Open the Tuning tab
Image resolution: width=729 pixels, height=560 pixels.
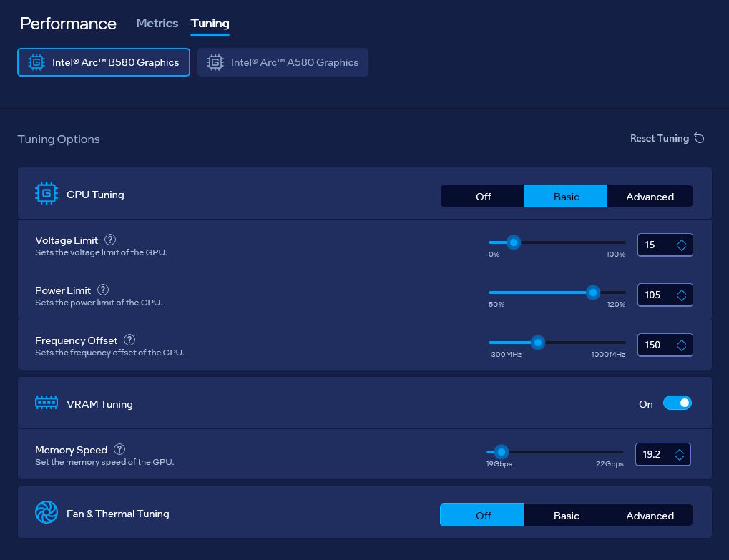tap(210, 23)
